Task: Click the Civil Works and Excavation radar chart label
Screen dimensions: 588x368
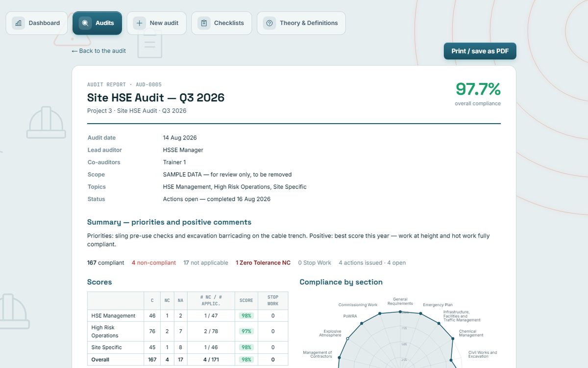Action: 483,354
